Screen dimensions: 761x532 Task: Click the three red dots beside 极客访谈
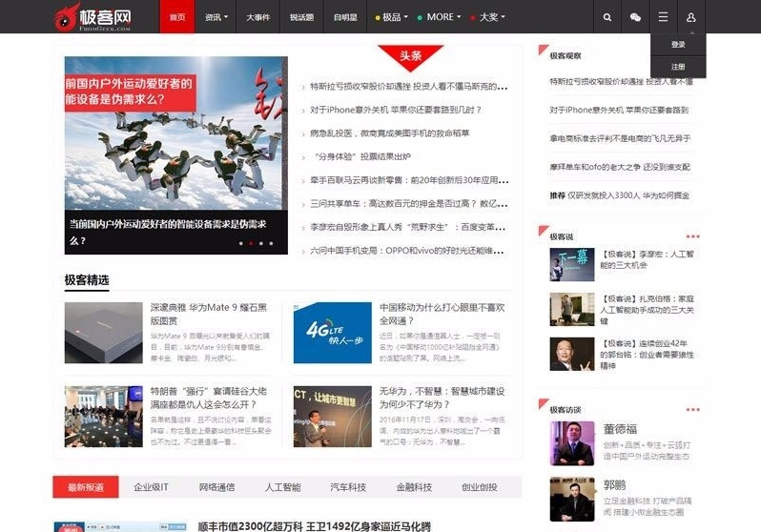pyautogui.click(x=692, y=409)
